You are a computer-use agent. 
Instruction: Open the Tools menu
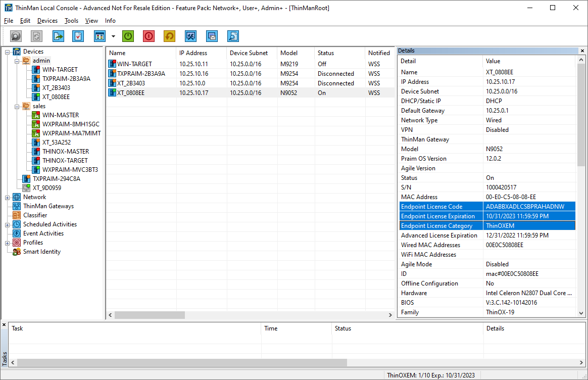point(71,21)
